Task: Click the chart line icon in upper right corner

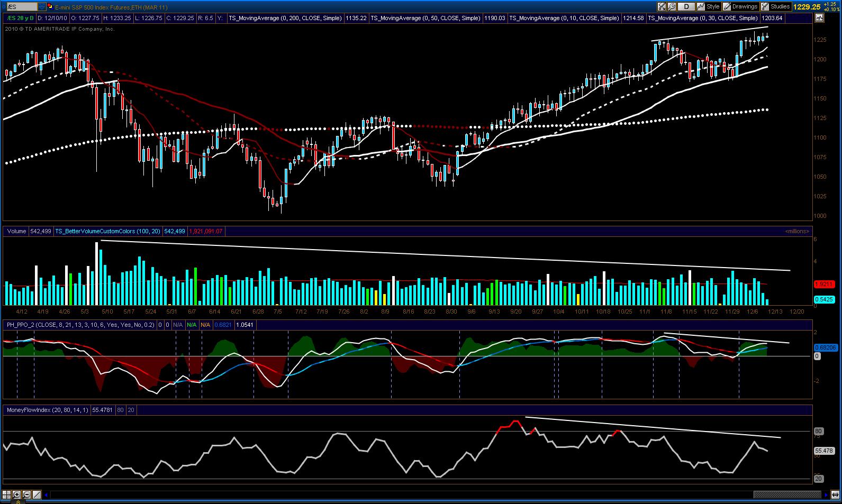Action: coord(819,18)
